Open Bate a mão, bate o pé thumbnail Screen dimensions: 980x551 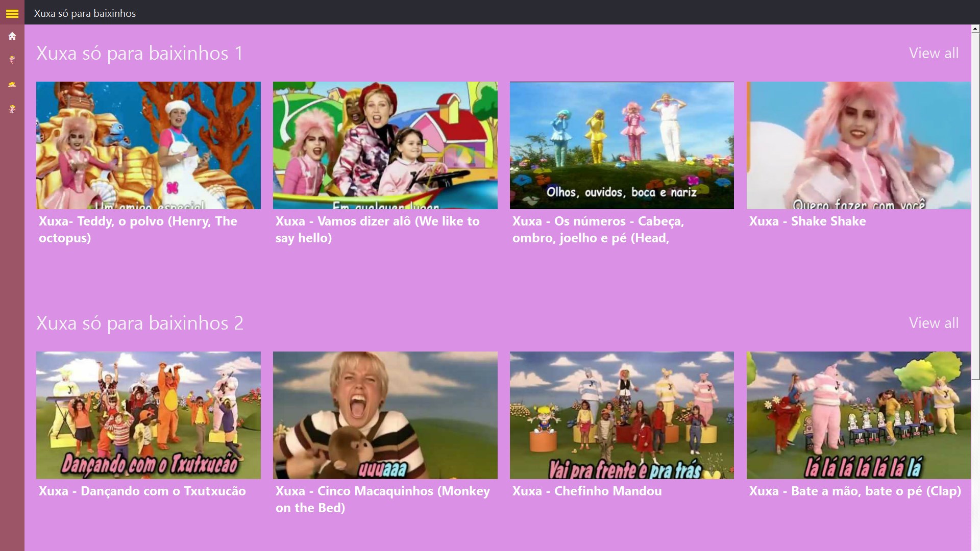pyautogui.click(x=859, y=415)
